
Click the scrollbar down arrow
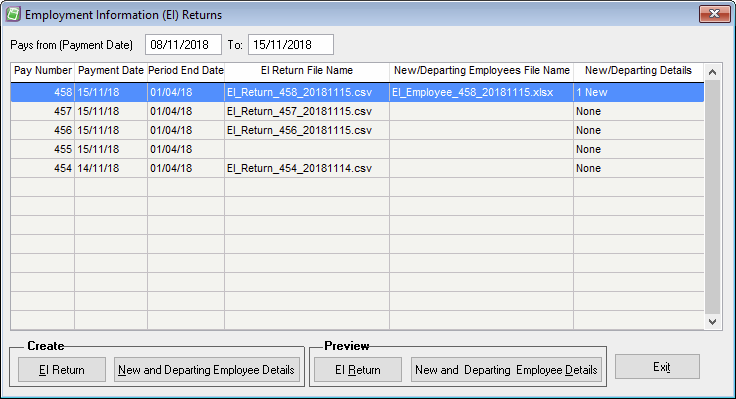[713, 322]
